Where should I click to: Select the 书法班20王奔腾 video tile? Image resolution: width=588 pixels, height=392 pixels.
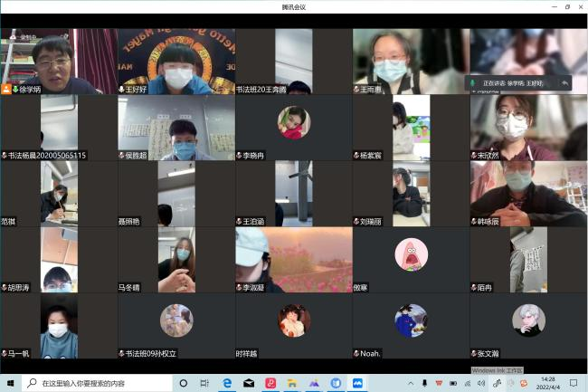[294, 62]
